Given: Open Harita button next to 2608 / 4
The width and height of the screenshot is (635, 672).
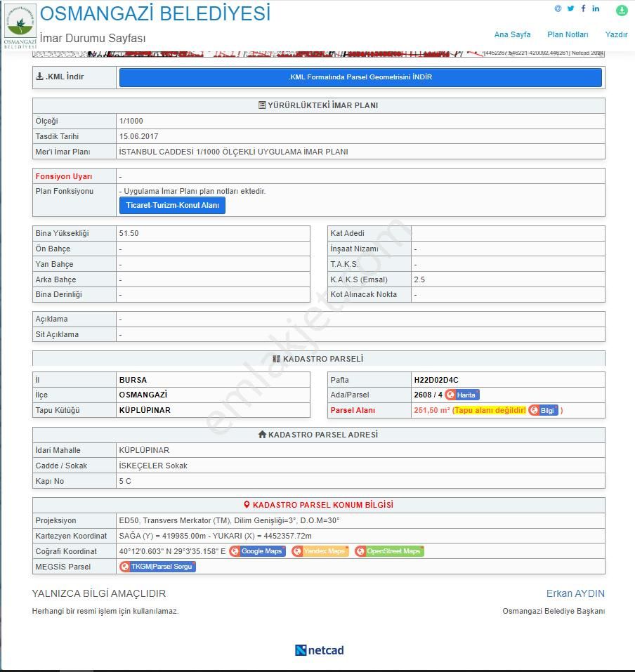Looking at the screenshot, I should coord(461,395).
